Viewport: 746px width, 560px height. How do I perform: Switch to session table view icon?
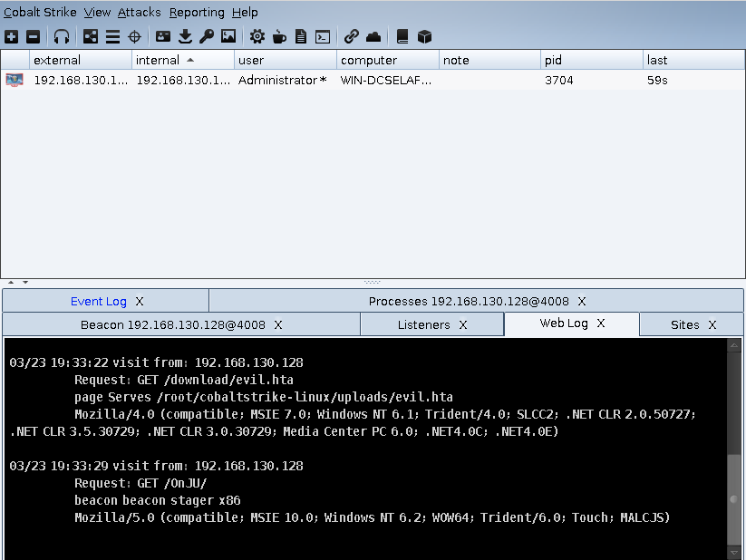112,36
